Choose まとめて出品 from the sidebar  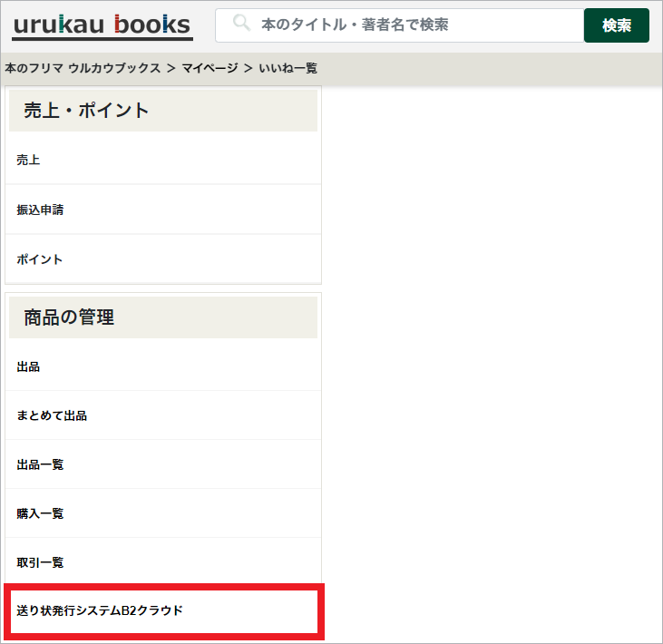[52, 416]
